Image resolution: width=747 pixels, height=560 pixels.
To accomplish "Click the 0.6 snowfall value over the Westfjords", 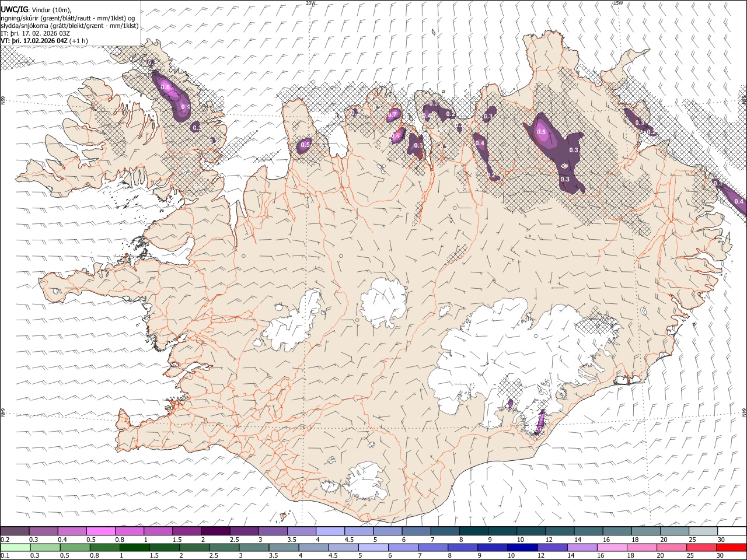I will 165,88.
